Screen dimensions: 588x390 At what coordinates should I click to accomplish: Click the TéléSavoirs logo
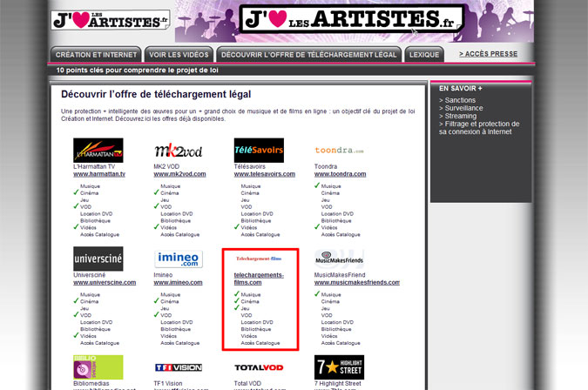coord(259,151)
